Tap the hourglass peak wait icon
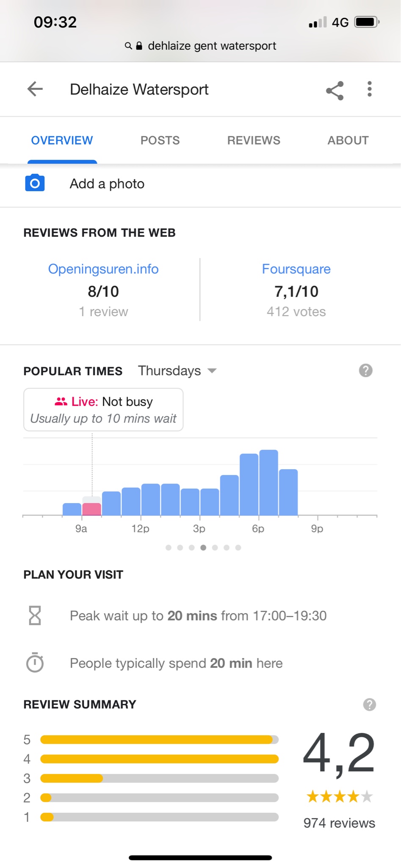Viewport: 401px width, 868px height. [x=35, y=615]
